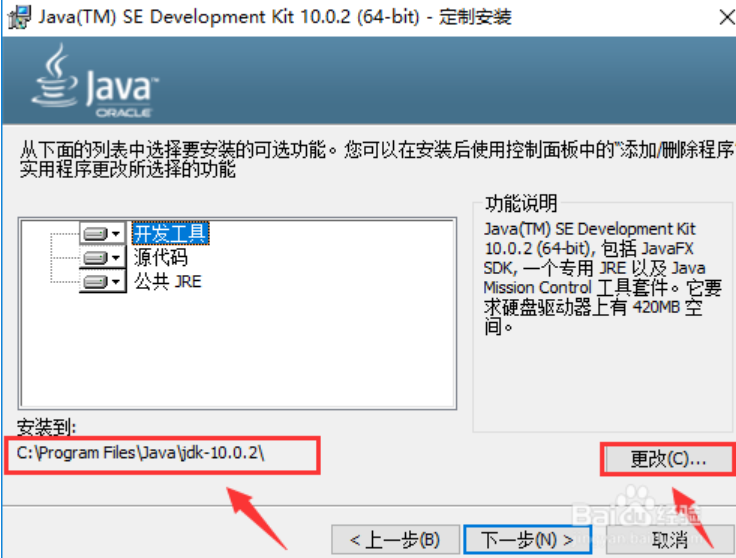Click the Java Oracle logo
Image resolution: width=736 pixels, height=558 pixels.
[x=95, y=80]
